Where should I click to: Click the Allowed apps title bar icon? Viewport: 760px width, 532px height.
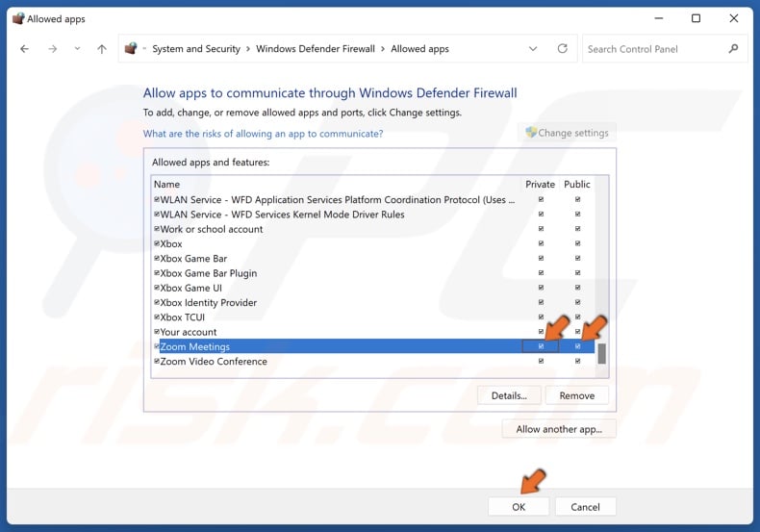click(x=18, y=18)
